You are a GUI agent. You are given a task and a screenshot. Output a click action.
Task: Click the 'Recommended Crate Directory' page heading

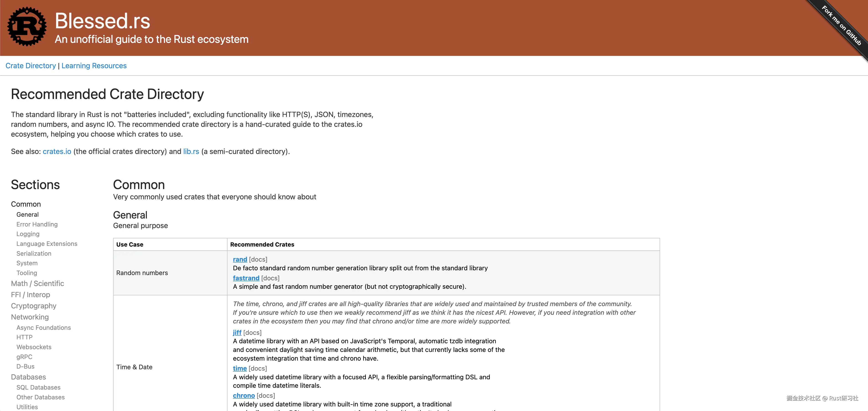[x=108, y=94]
